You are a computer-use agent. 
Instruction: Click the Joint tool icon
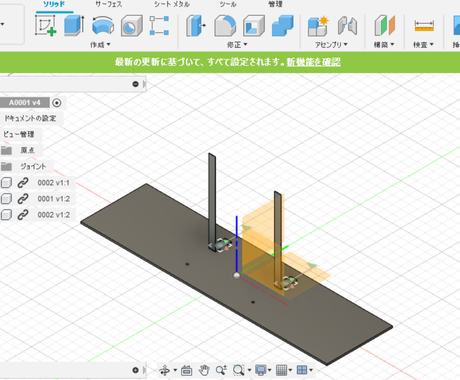(x=347, y=26)
